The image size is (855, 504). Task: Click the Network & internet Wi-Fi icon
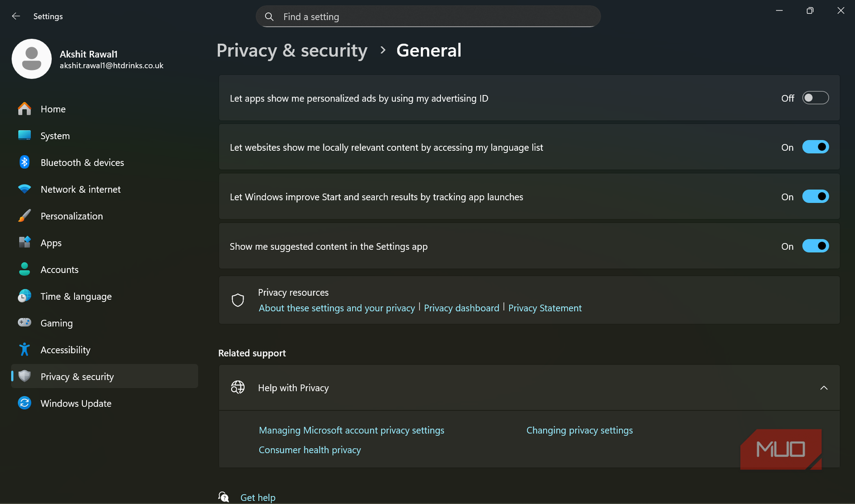point(24,189)
